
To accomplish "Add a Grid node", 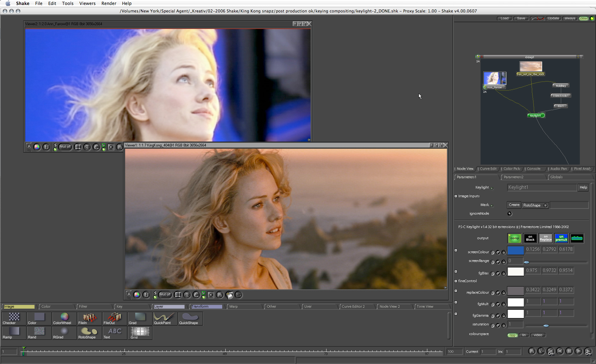I will tap(140, 332).
